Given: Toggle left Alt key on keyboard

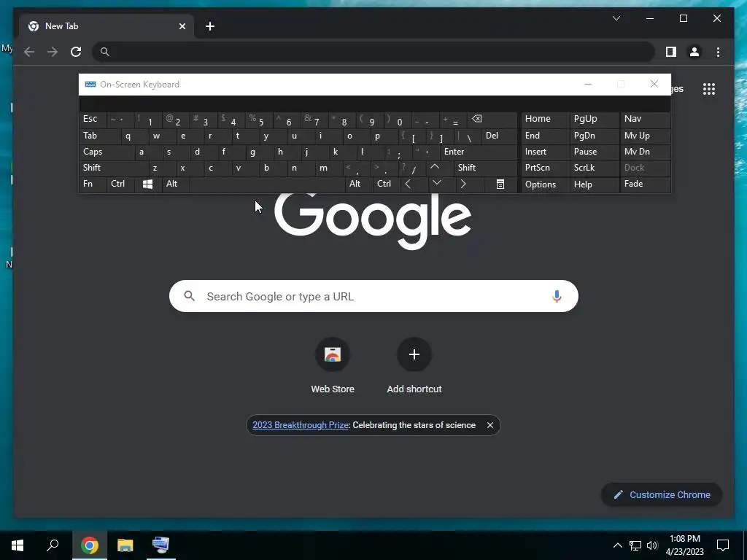Looking at the screenshot, I should (175, 184).
